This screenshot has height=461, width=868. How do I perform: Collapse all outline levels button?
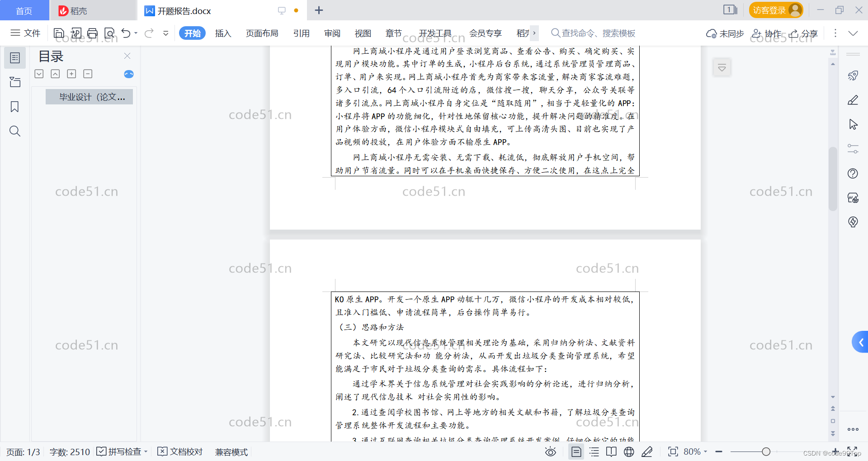[55, 74]
